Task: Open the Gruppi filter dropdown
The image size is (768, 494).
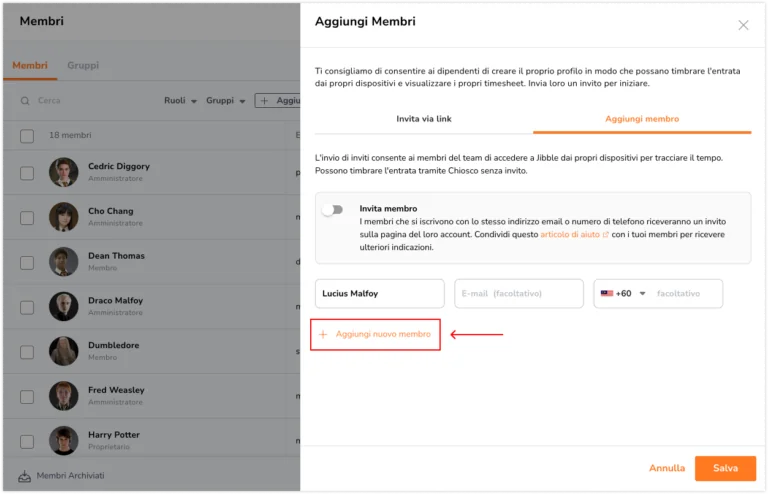Action: (x=225, y=100)
